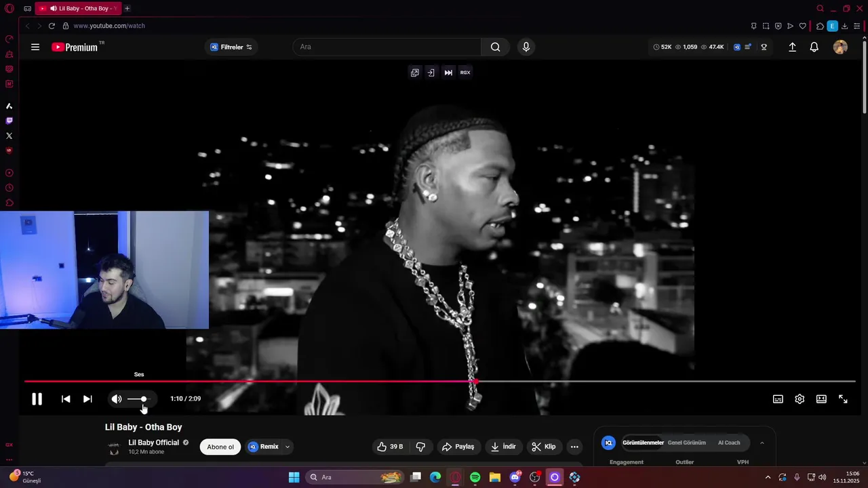Click the skip-forward overlay icon above the video

(448, 73)
